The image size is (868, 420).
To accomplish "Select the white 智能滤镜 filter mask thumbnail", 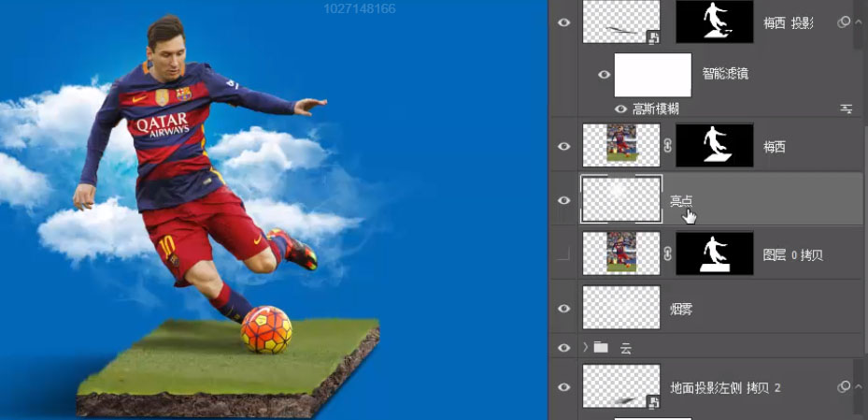I will point(653,75).
